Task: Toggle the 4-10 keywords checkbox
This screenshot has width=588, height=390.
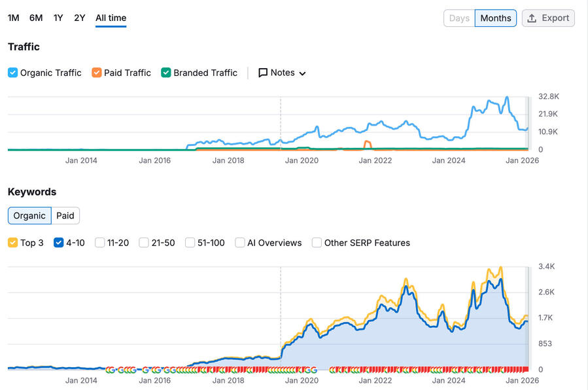Action: click(59, 243)
